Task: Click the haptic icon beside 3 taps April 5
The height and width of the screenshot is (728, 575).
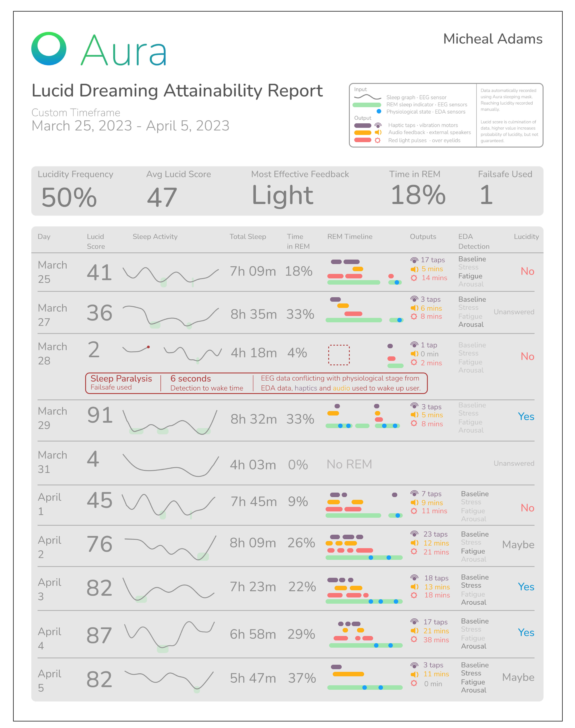Action: pos(414,665)
